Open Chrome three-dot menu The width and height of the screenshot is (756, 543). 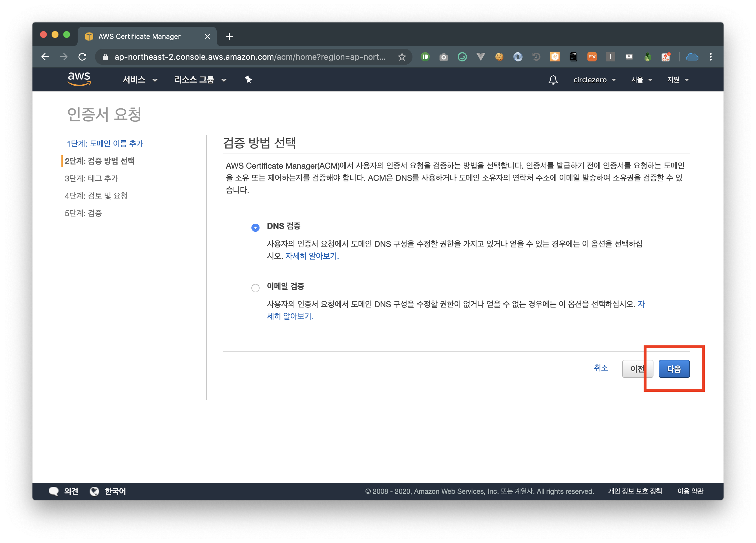tap(711, 57)
